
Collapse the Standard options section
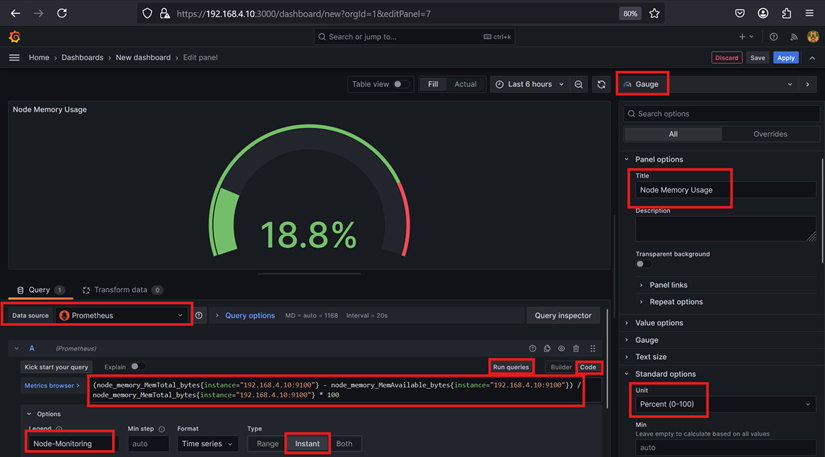665,374
